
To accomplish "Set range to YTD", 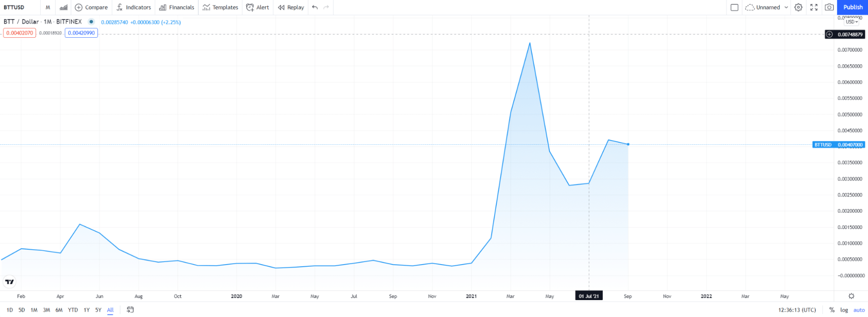I will (73, 310).
